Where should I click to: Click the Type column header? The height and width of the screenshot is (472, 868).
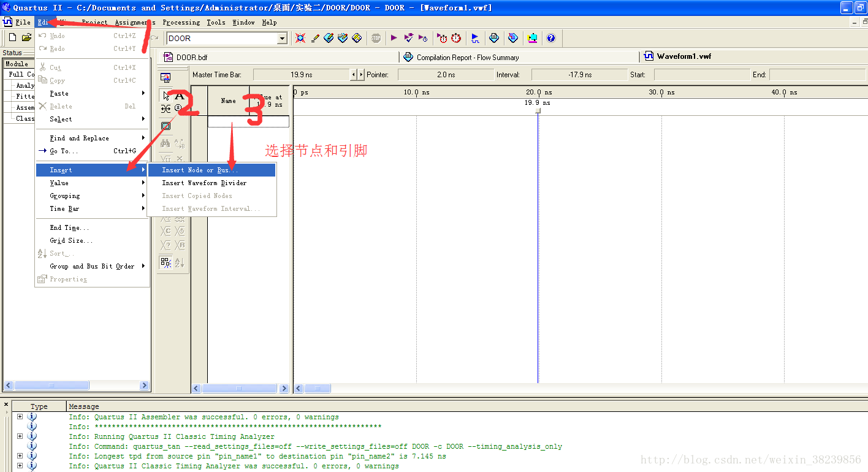point(39,406)
